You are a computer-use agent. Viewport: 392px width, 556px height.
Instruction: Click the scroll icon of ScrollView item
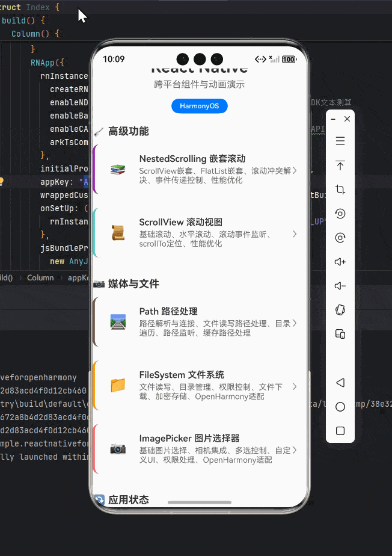coord(118,233)
